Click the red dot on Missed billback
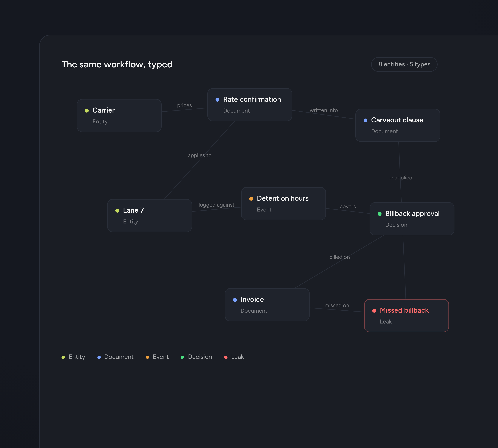Viewport: 498px width, 448px height. pos(374,311)
